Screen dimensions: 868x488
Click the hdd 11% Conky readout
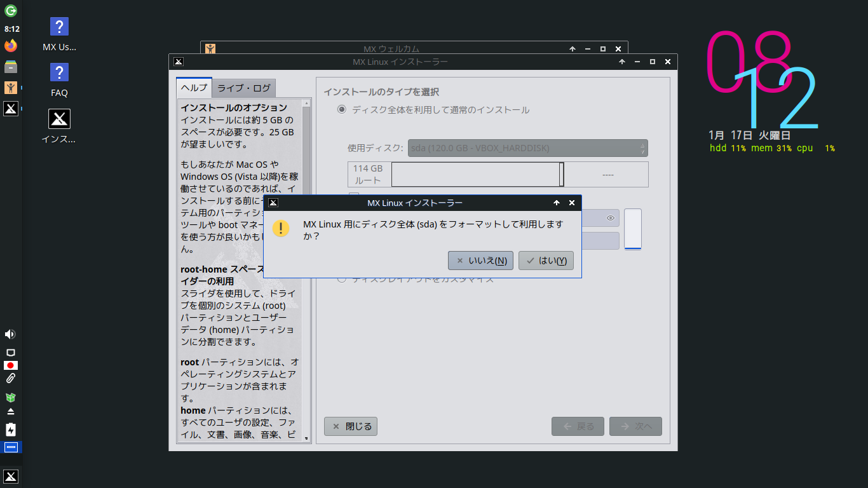[x=728, y=148]
